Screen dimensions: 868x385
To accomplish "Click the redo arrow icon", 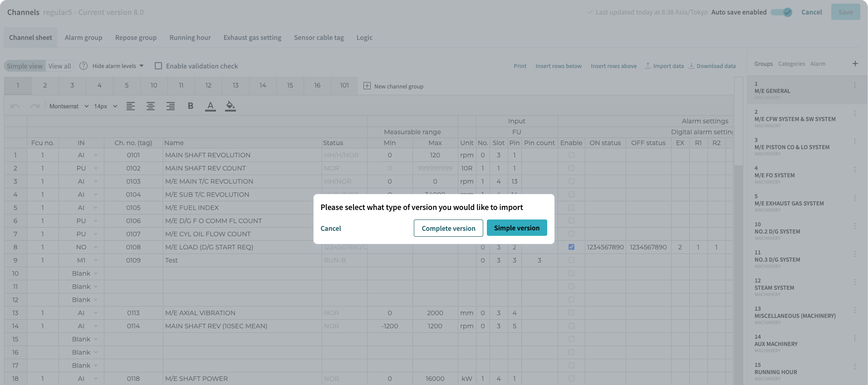I will [35, 106].
